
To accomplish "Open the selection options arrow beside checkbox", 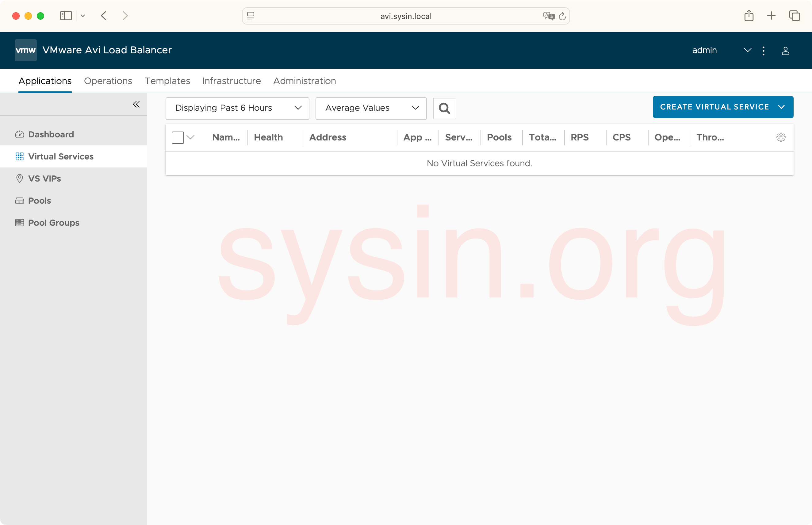I will 190,137.
